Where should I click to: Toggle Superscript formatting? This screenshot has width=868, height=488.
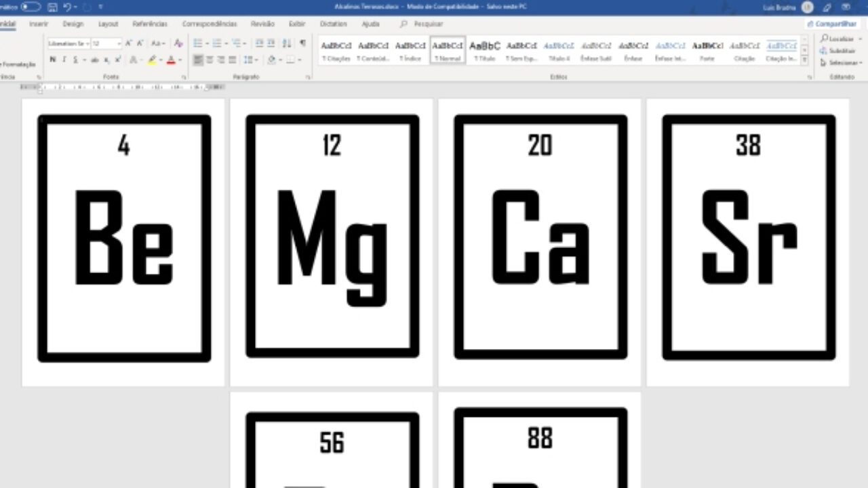117,60
